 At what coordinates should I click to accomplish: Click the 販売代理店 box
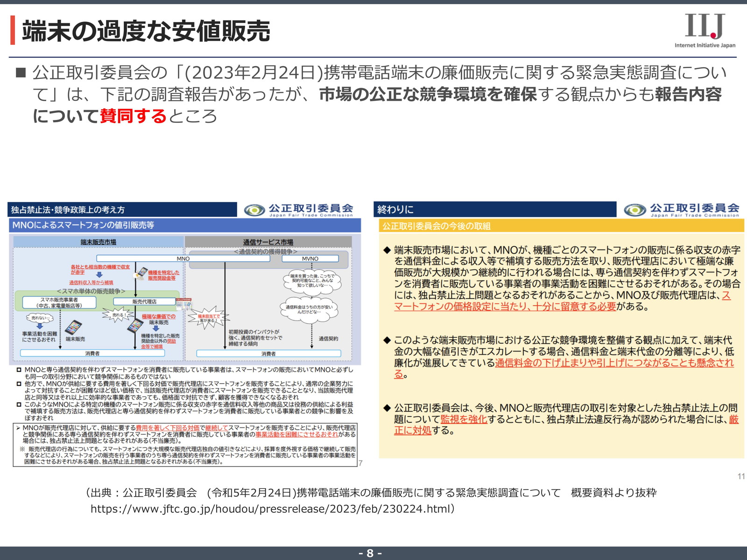pos(144,302)
